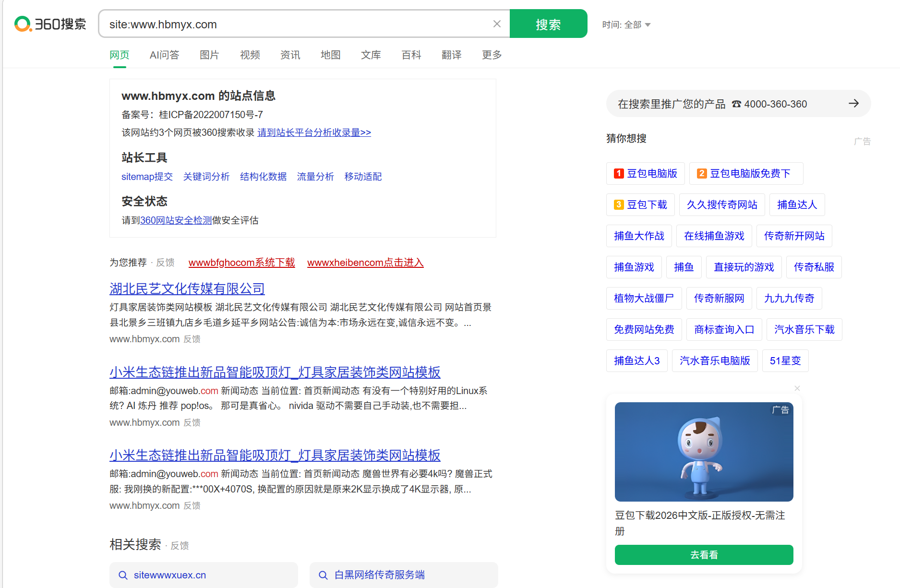This screenshot has height=588, width=900.
Task: Open the 翻译 tab
Action: point(452,55)
